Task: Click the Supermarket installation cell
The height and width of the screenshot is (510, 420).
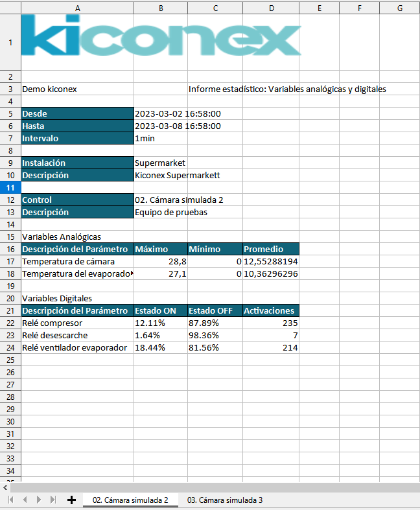Action: tap(160, 163)
